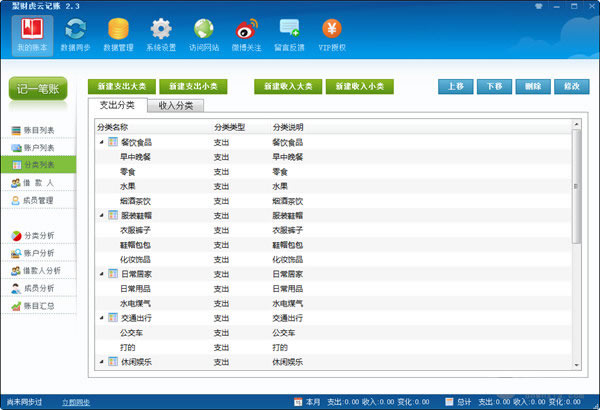Click the 总计 icon in status bar
Image resolution: width=600 pixels, height=410 pixels.
(449, 402)
